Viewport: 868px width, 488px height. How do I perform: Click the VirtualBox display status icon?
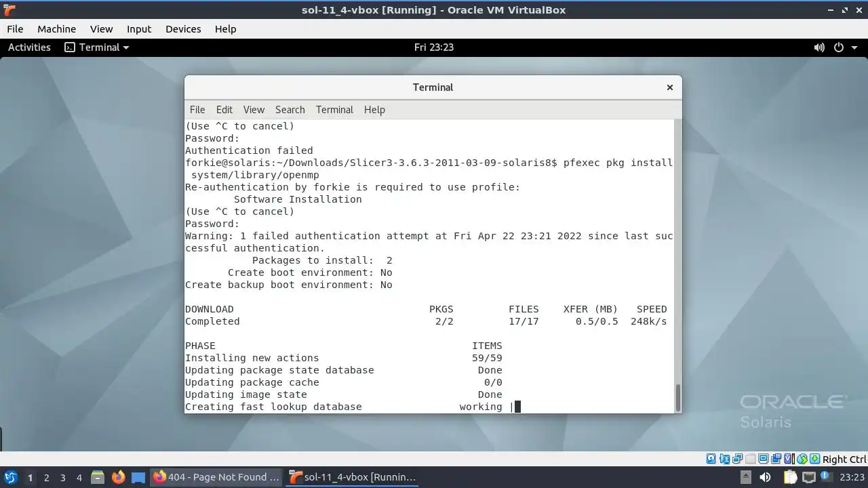(763, 459)
